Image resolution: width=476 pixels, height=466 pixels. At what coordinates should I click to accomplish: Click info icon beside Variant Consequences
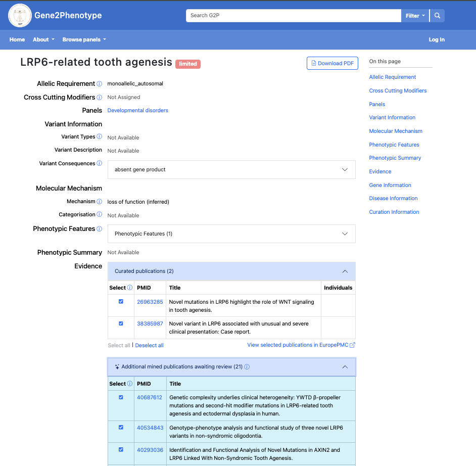pos(100,164)
